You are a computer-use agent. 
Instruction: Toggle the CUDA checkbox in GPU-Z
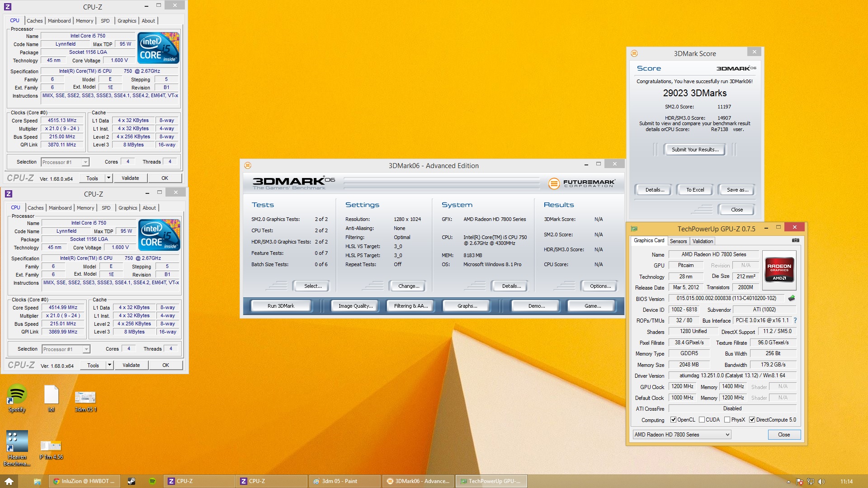[x=702, y=420]
